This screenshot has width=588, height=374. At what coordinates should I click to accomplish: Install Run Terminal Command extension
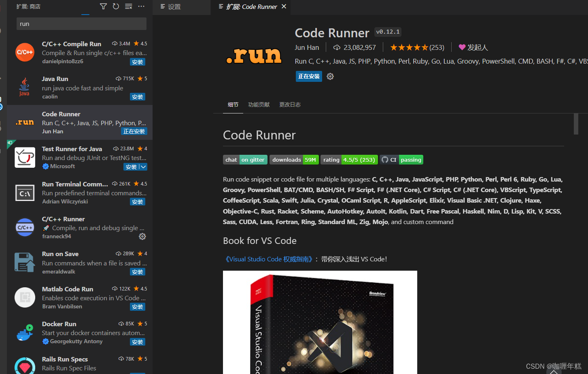click(x=138, y=202)
